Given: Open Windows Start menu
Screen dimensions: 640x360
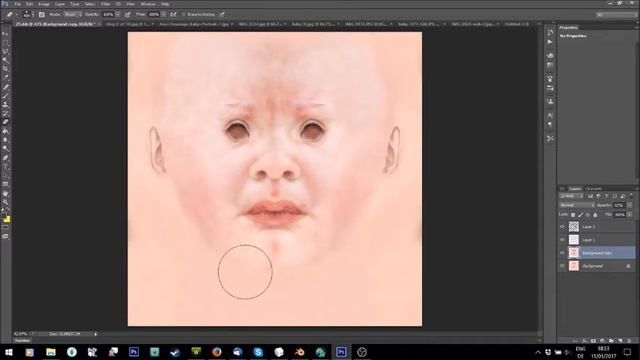Looking at the screenshot, I should pyautogui.click(x=8, y=352).
